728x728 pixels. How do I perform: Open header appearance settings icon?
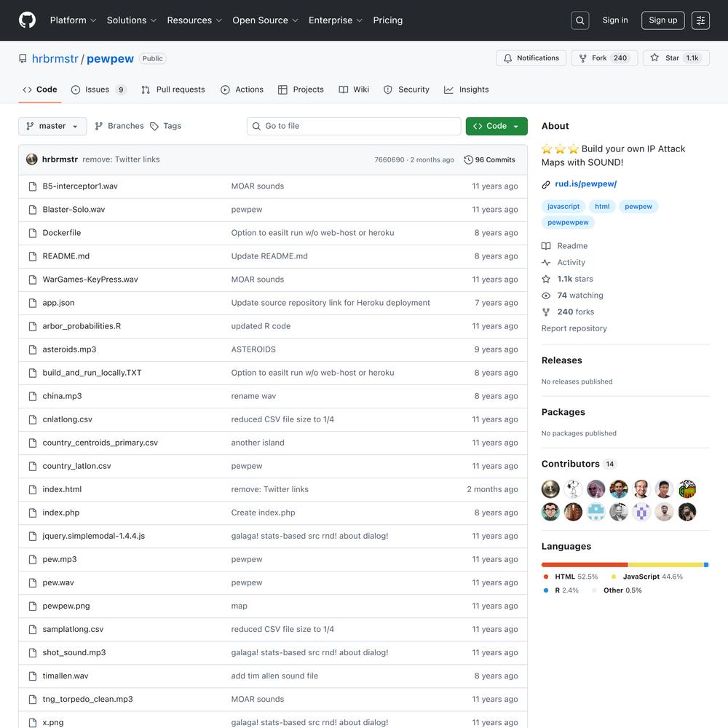tap(700, 20)
